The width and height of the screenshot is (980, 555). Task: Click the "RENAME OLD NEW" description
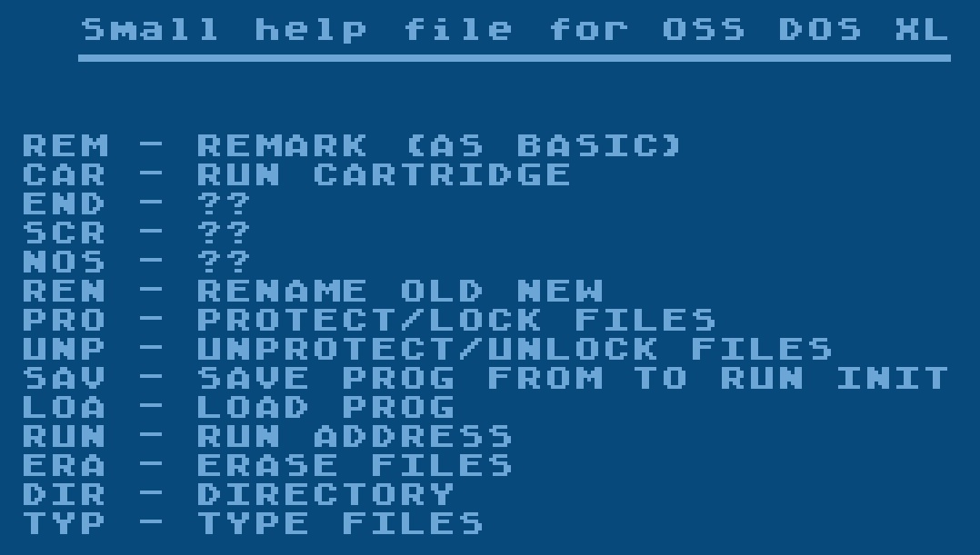coord(400,291)
